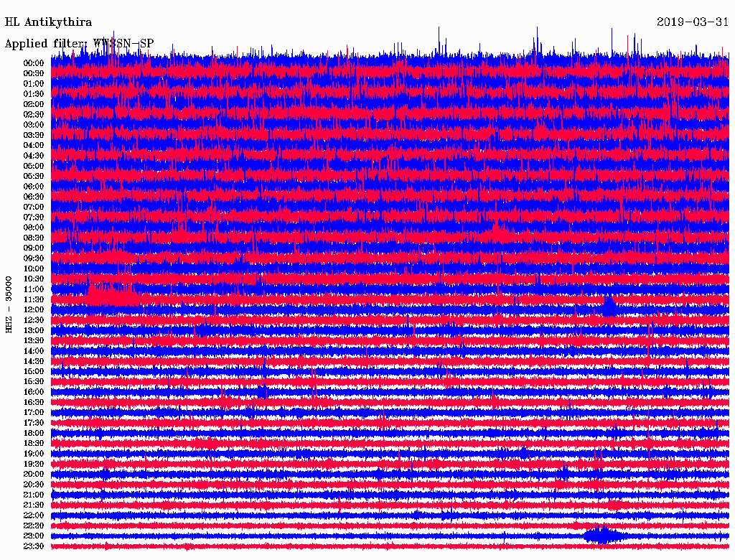Viewport: 735px width, 560px height.
Task: Click the 01:00 time label
Action: click(x=34, y=83)
